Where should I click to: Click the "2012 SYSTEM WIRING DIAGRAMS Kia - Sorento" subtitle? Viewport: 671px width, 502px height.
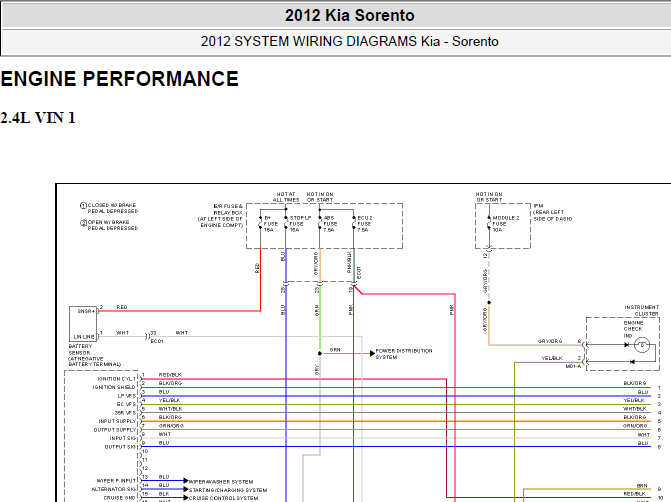pos(350,42)
